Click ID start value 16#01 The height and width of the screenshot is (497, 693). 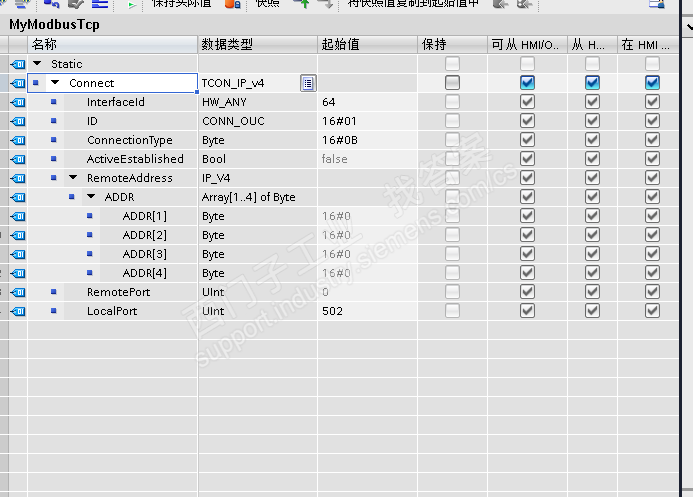(x=339, y=121)
